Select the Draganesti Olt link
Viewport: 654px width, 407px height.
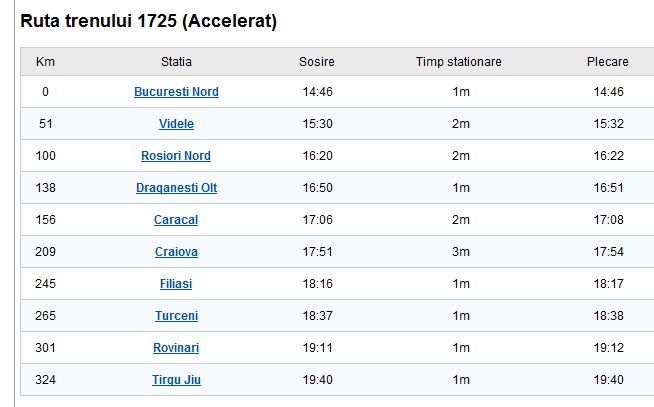tap(176, 188)
